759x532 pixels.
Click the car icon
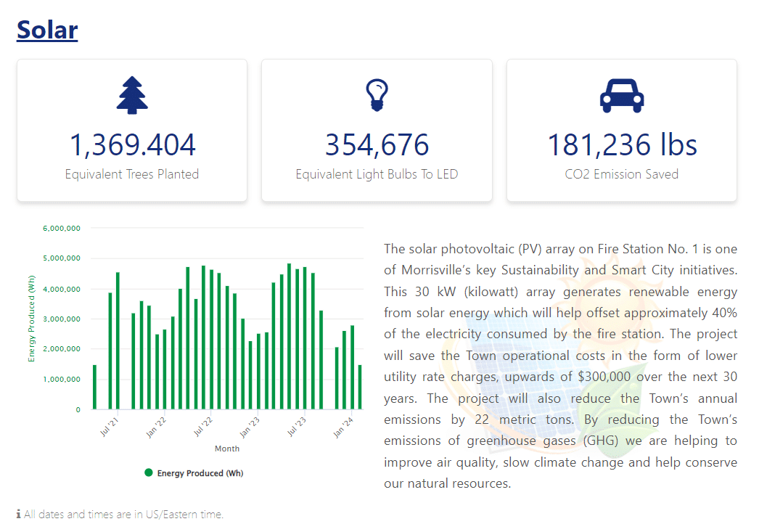point(622,95)
